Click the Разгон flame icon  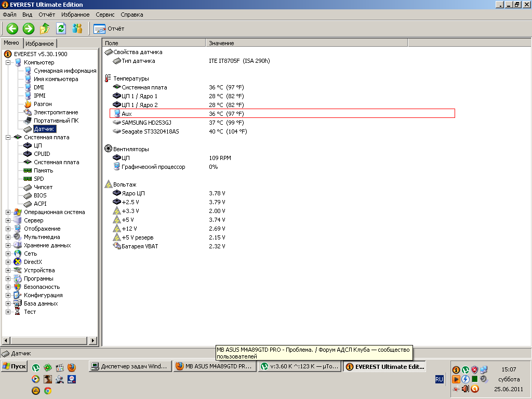pos(28,104)
